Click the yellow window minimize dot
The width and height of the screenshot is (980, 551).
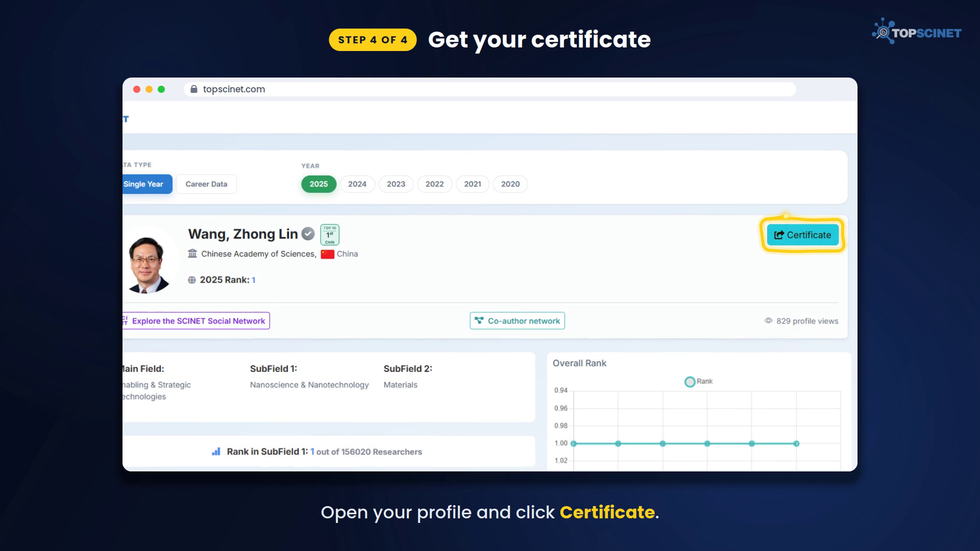click(149, 89)
